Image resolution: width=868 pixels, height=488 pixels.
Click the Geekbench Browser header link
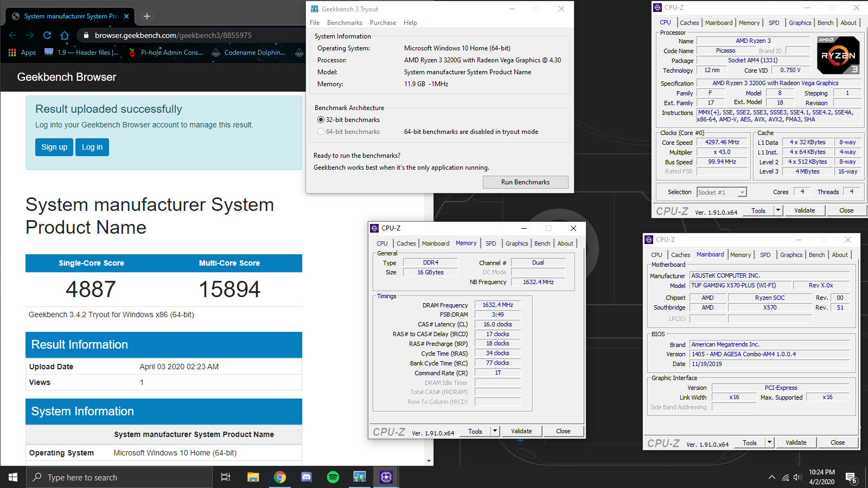point(67,77)
